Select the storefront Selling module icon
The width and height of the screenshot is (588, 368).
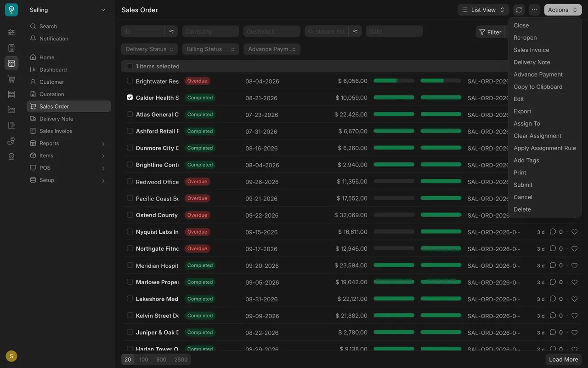11,63
